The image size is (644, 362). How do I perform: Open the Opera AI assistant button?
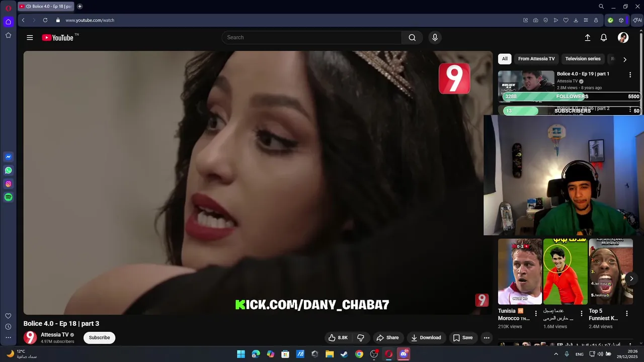tap(638, 20)
